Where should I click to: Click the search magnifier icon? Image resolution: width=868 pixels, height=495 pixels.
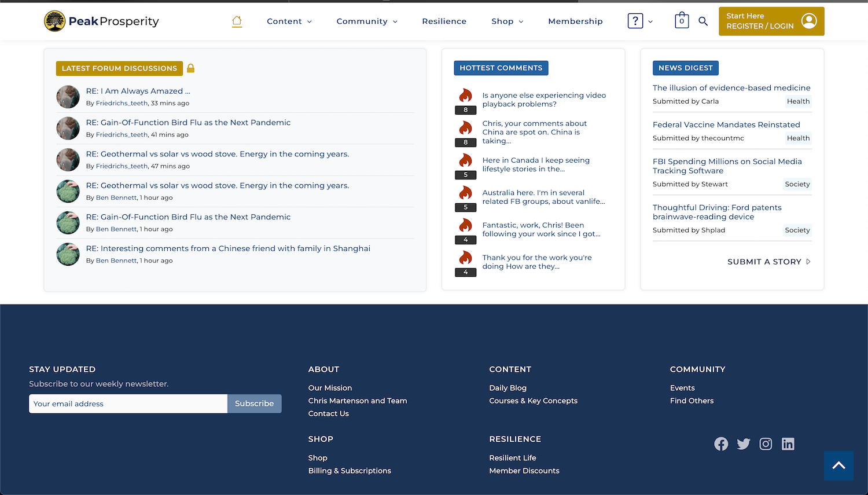point(703,21)
